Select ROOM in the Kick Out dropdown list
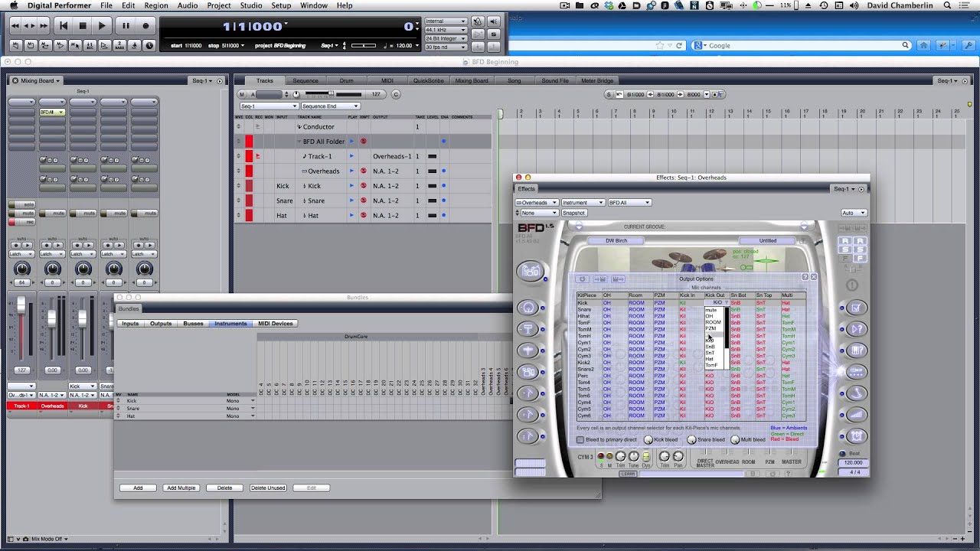This screenshot has height=551, width=980. tap(713, 322)
